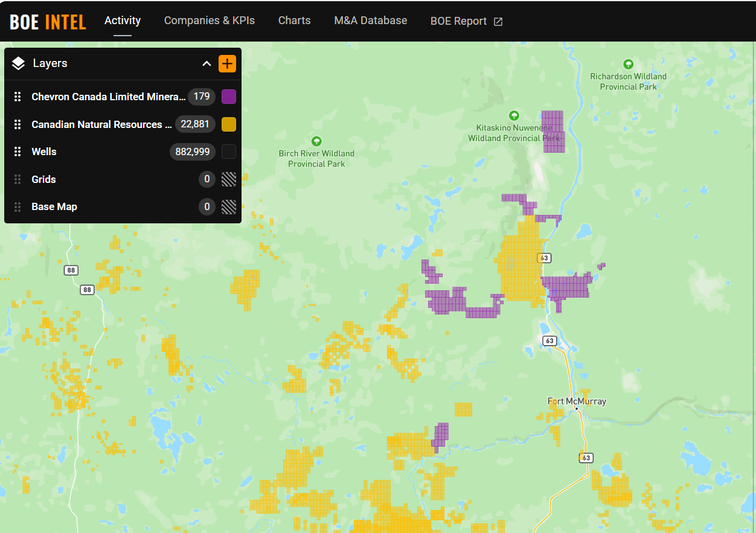This screenshot has width=756, height=533.
Task: Click the Birch River Wildland park marker icon
Action: (316, 141)
